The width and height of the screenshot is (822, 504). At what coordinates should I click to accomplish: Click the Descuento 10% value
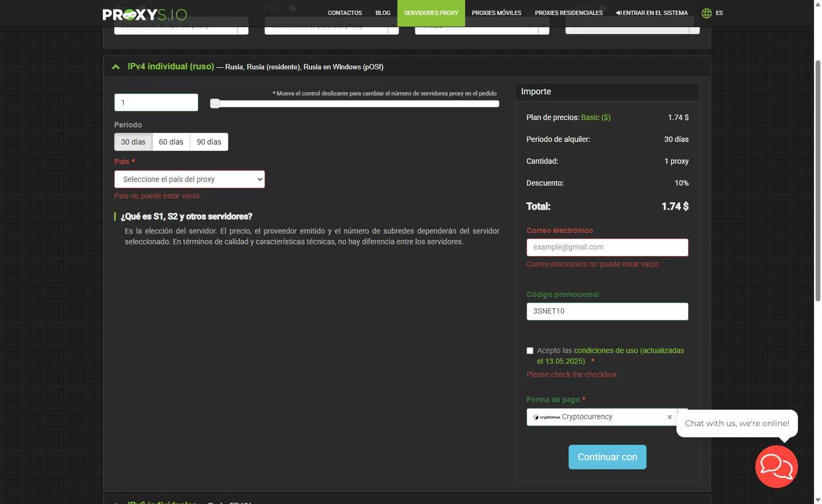click(681, 183)
